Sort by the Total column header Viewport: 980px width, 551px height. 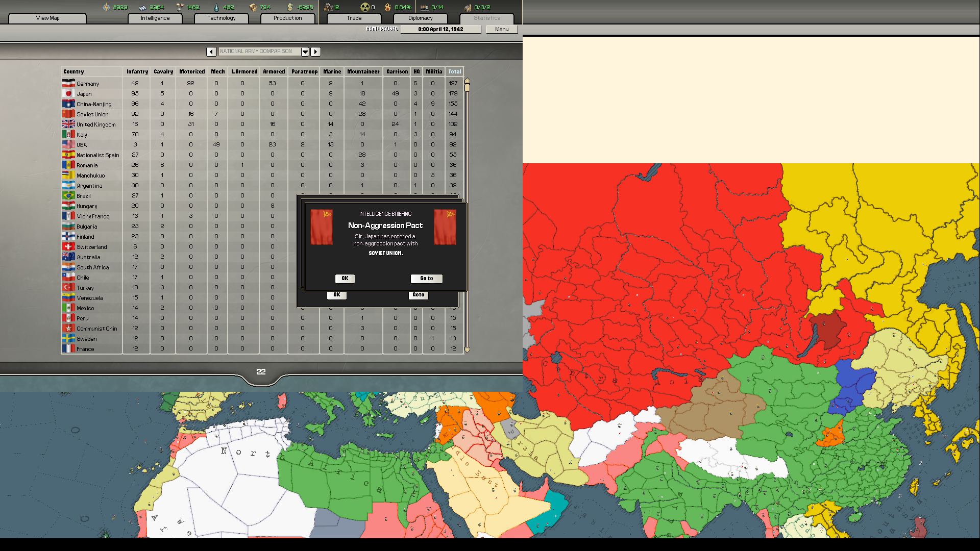point(454,71)
